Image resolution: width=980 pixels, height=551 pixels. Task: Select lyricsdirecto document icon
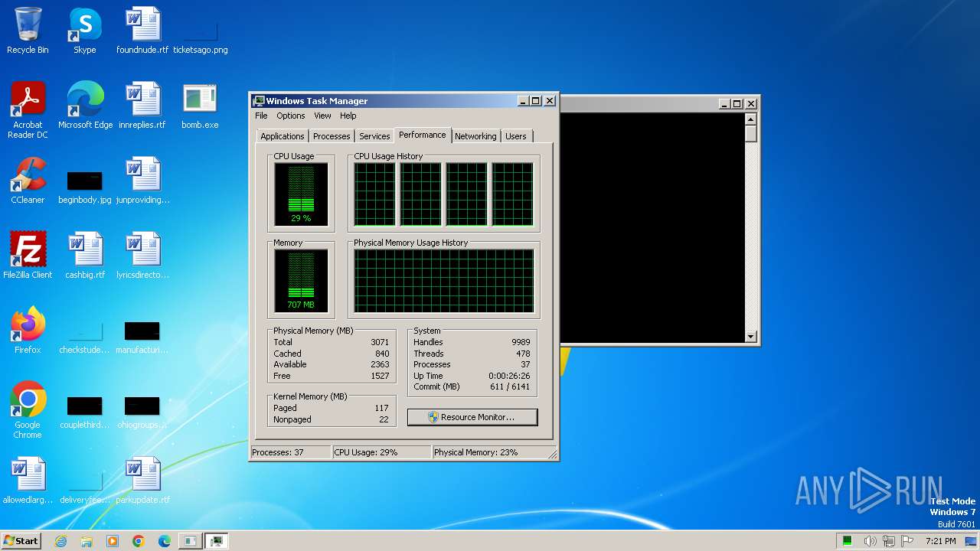[142, 256]
